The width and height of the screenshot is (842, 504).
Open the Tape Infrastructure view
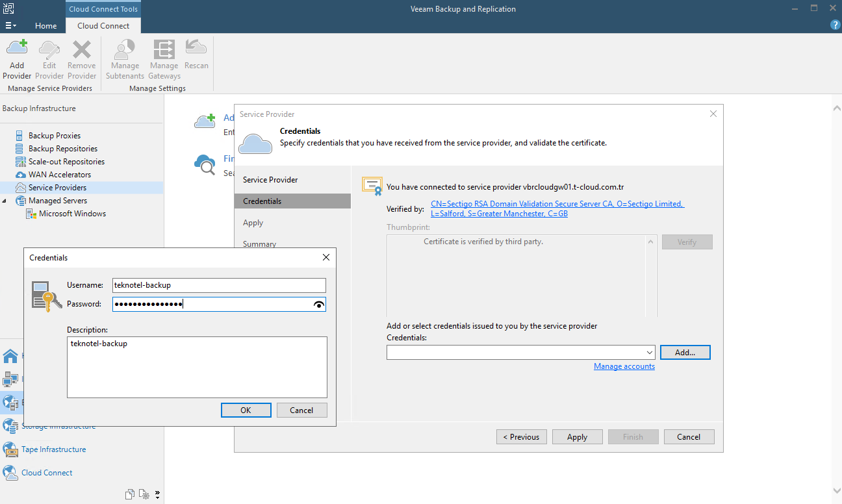(53, 449)
